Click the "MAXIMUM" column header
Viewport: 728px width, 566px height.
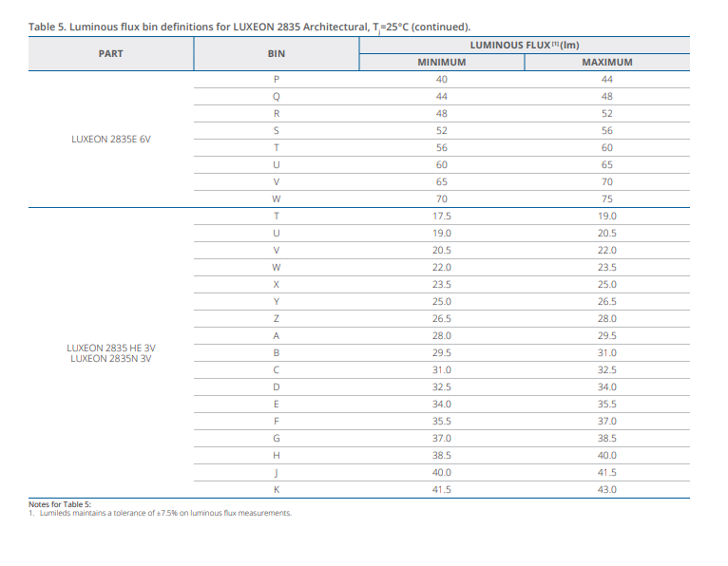pos(606,62)
